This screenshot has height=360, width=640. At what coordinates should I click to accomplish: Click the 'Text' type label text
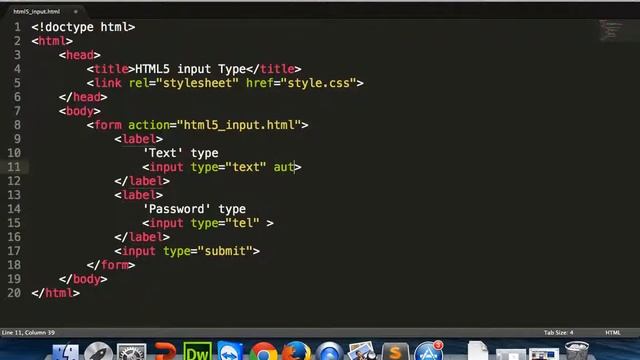coord(180,153)
